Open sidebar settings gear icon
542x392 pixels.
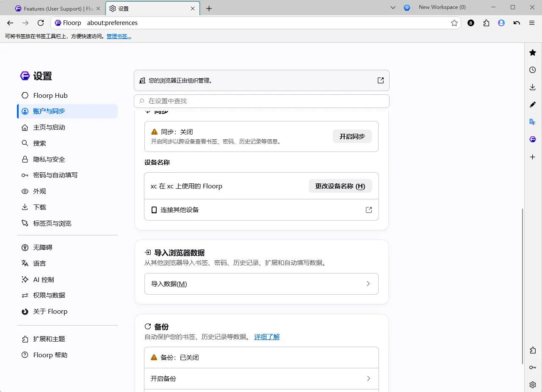click(533, 384)
